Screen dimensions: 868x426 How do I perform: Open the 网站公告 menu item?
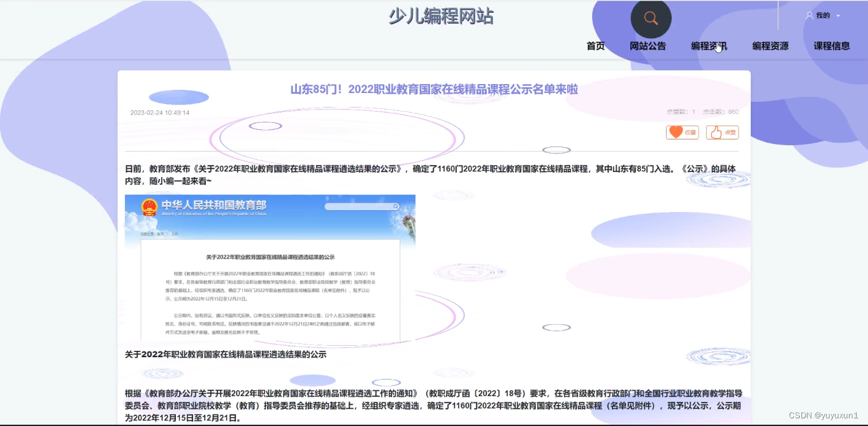coord(647,46)
